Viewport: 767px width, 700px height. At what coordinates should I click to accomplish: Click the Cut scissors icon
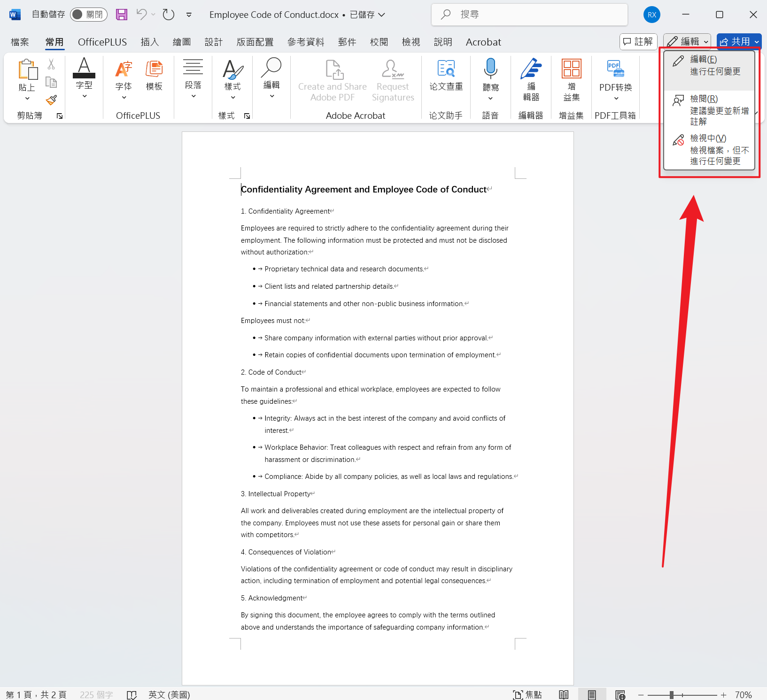click(51, 64)
